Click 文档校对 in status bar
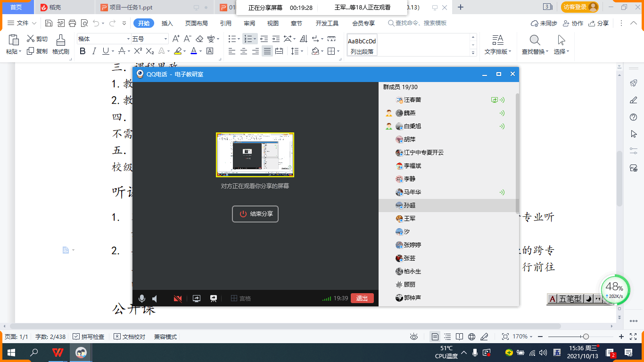 coord(130,337)
